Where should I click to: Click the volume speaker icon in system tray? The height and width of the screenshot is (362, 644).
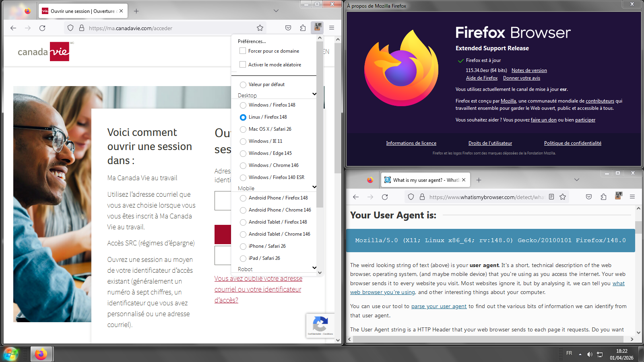tap(590, 354)
